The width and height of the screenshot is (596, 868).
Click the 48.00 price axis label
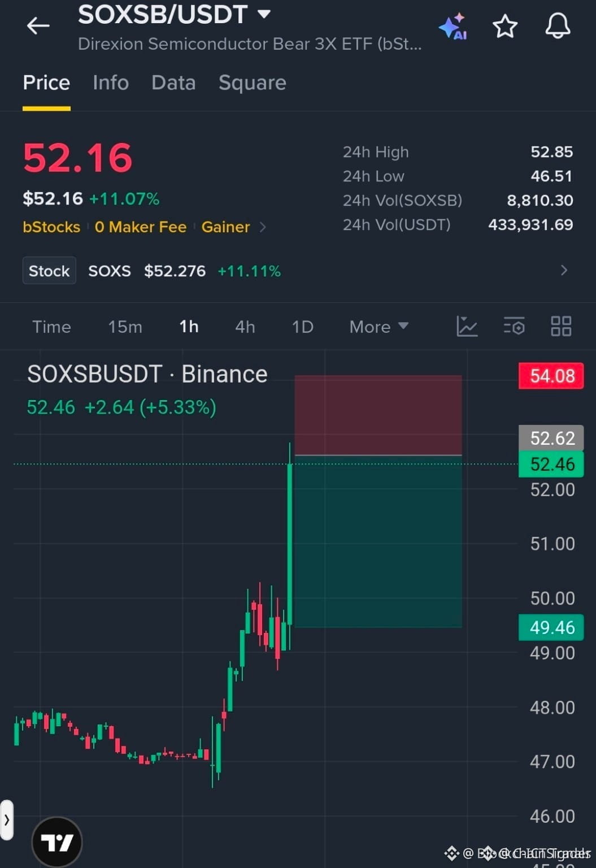[552, 708]
